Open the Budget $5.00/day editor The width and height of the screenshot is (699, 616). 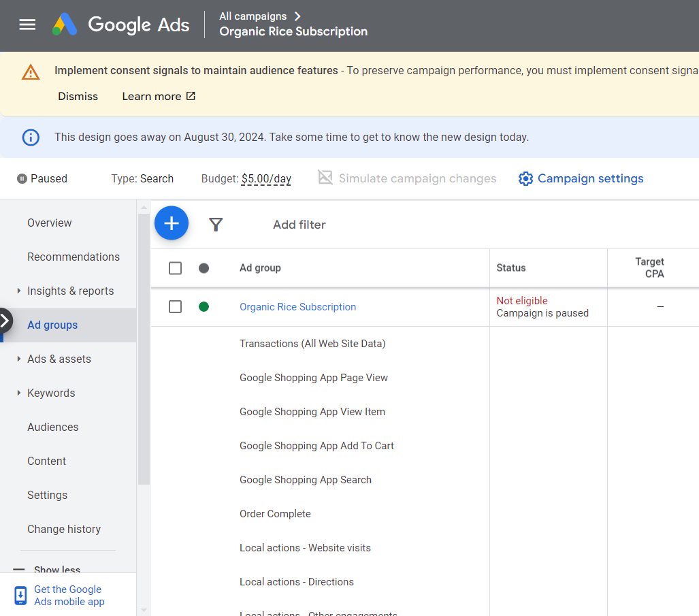coord(266,179)
